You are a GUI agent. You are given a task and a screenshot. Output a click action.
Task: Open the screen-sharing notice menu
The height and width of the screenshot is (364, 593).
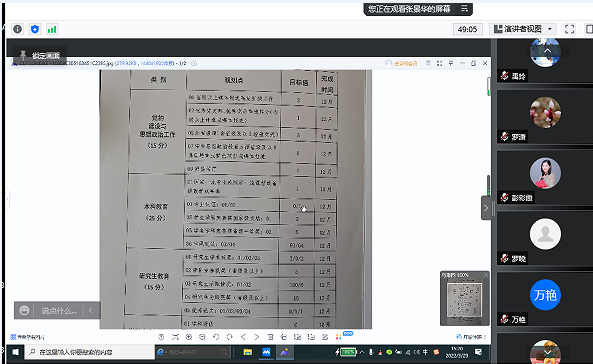(x=464, y=9)
